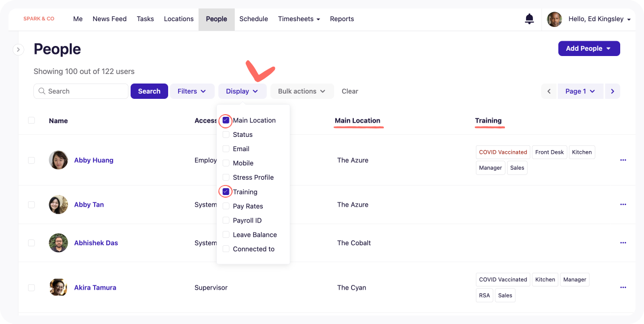Image resolution: width=644 pixels, height=324 pixels.
Task: Open the notifications bell icon
Action: [x=529, y=19]
